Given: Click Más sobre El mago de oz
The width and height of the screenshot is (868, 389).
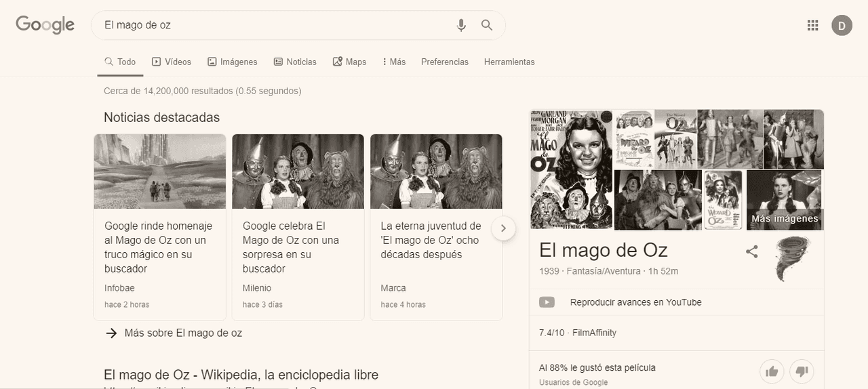Looking at the screenshot, I should coord(183,333).
